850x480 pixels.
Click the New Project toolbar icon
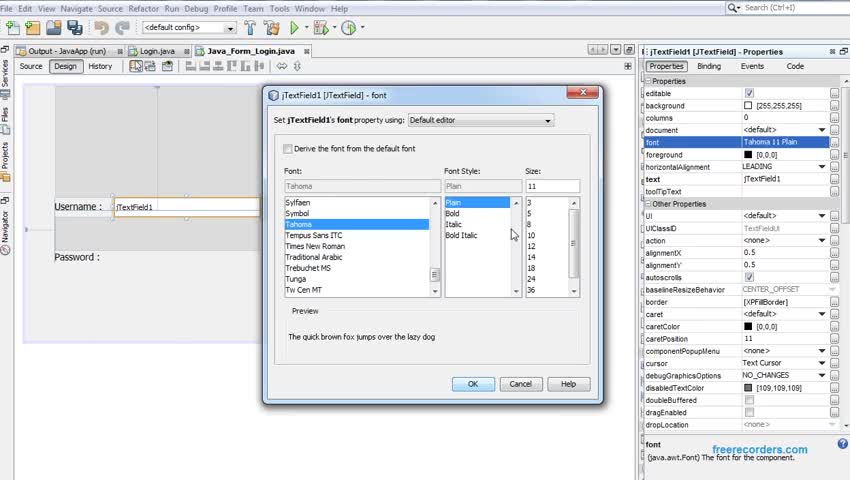[33, 28]
